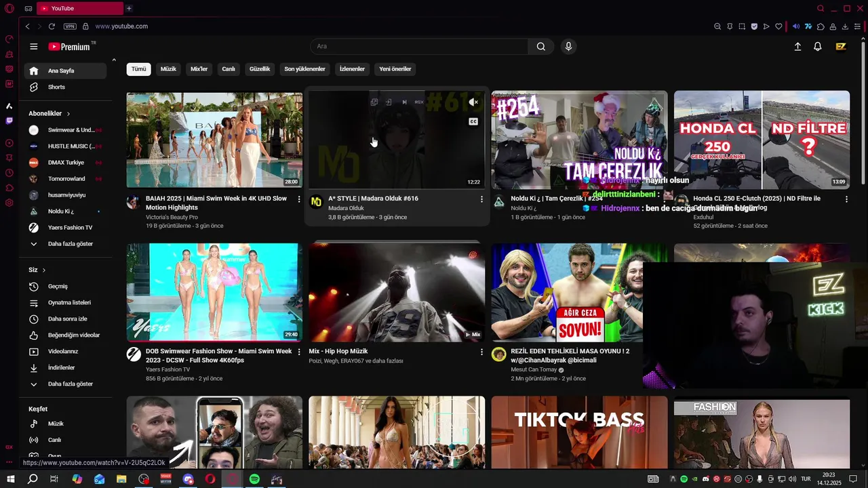Open the browser downloads icon

pyautogui.click(x=845, y=26)
